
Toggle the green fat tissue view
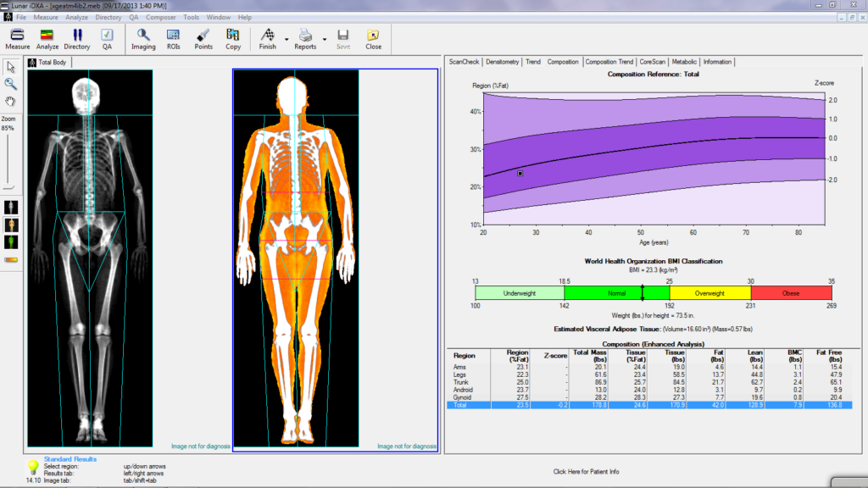pyautogui.click(x=11, y=242)
